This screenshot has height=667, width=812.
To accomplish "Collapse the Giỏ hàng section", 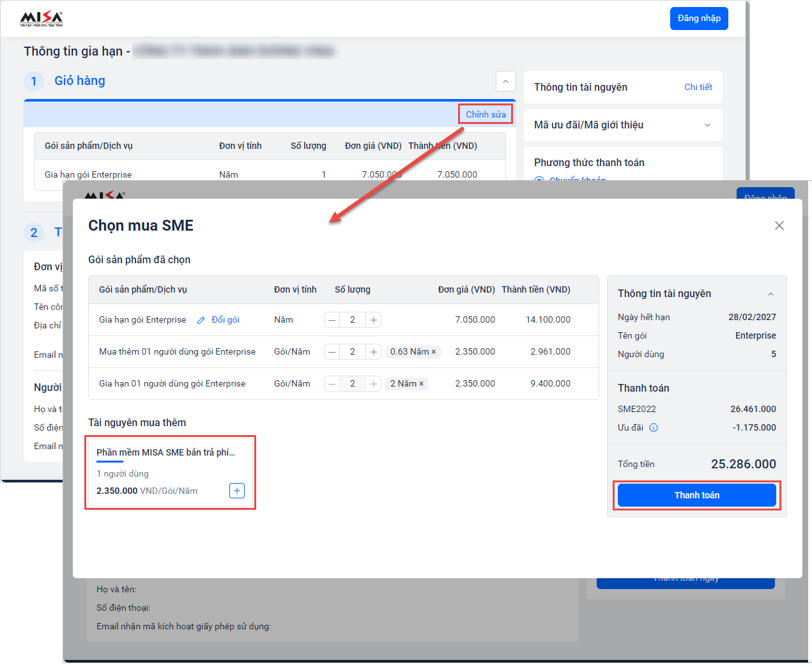I will coord(505,81).
